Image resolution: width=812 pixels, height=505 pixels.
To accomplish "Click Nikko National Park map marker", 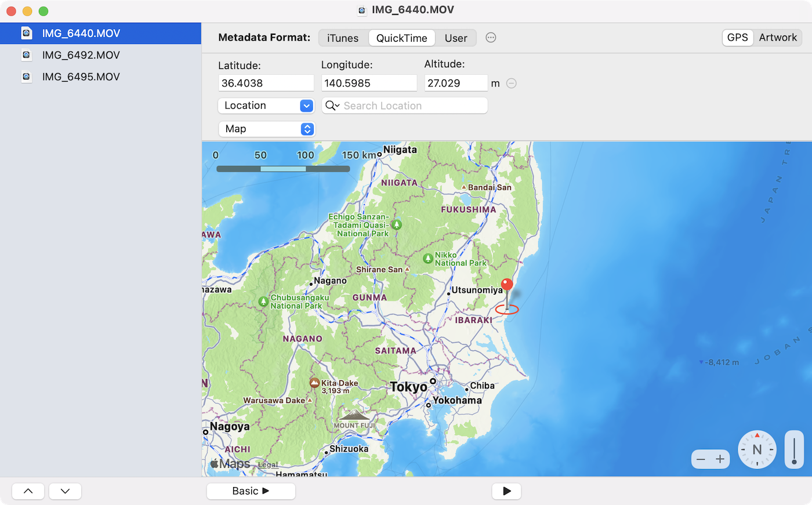I will click(x=428, y=259).
